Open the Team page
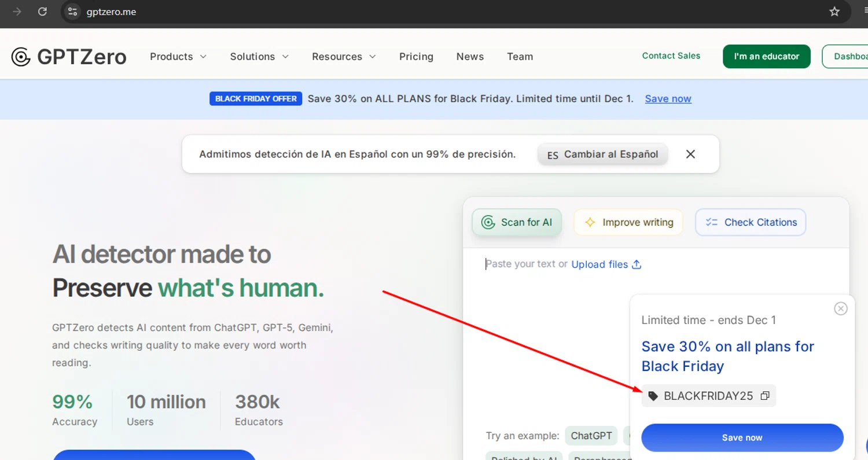868x460 pixels. 520,57
